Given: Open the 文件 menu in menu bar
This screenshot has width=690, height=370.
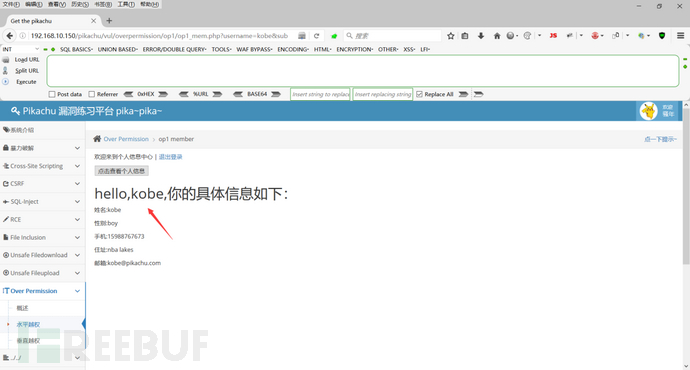Looking at the screenshot, I should 11,4.
